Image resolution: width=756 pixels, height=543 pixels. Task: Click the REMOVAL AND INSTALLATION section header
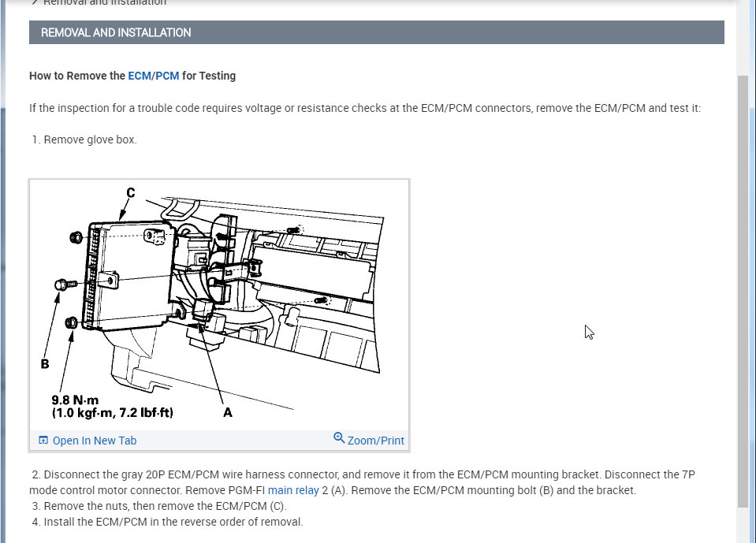point(377,32)
